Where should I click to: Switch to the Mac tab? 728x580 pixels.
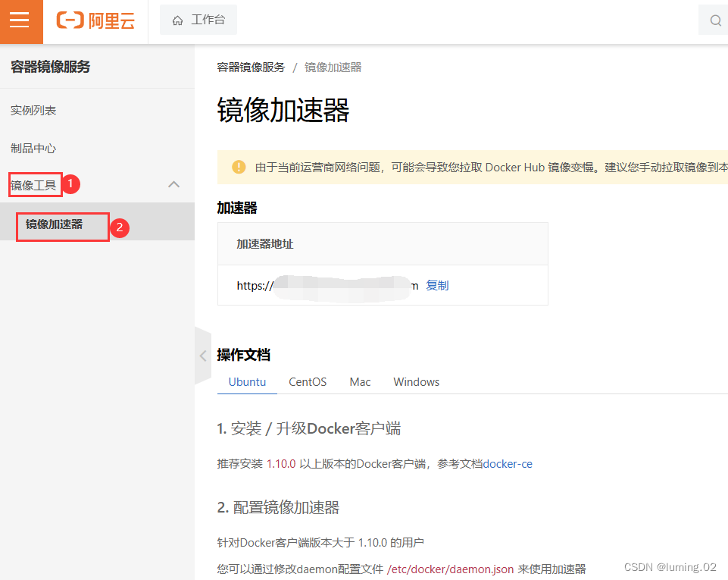pyautogui.click(x=361, y=382)
